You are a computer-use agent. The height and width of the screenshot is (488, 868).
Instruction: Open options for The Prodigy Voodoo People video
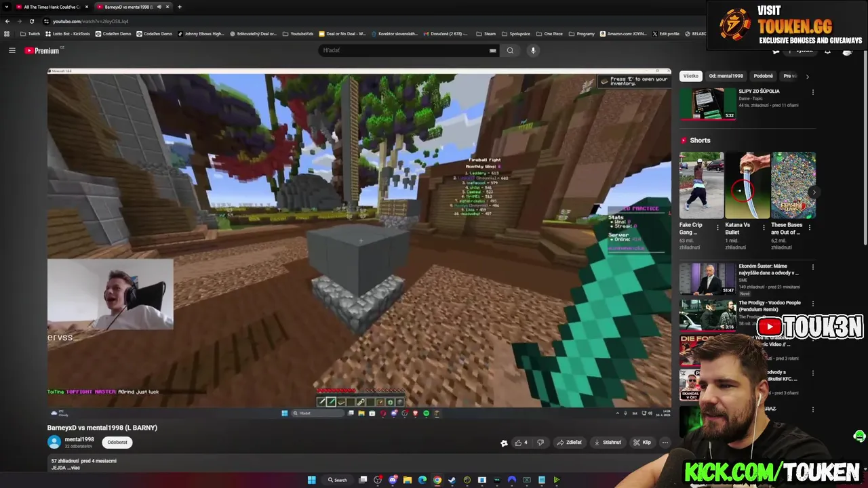(x=813, y=304)
